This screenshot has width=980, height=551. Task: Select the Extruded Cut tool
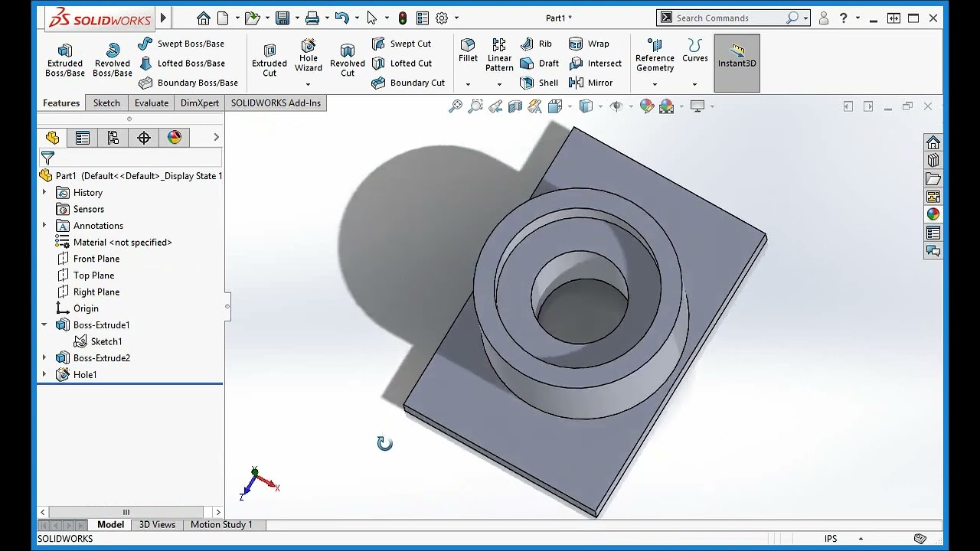pos(269,60)
